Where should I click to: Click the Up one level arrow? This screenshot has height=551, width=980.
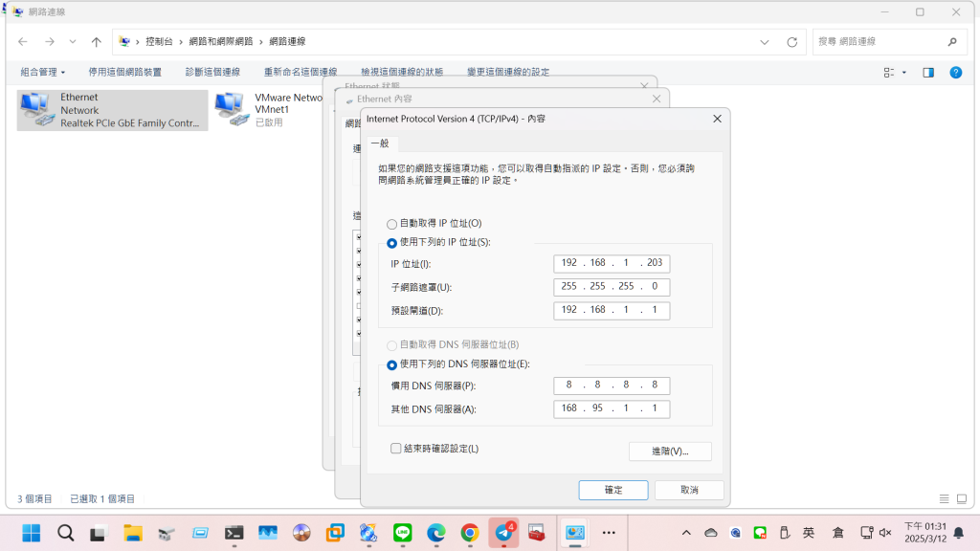[x=97, y=42]
